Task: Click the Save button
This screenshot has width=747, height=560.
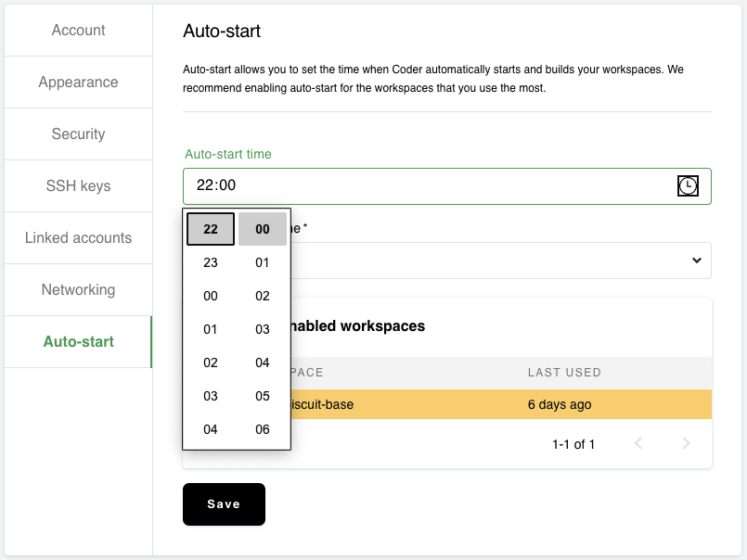Action: point(224,503)
